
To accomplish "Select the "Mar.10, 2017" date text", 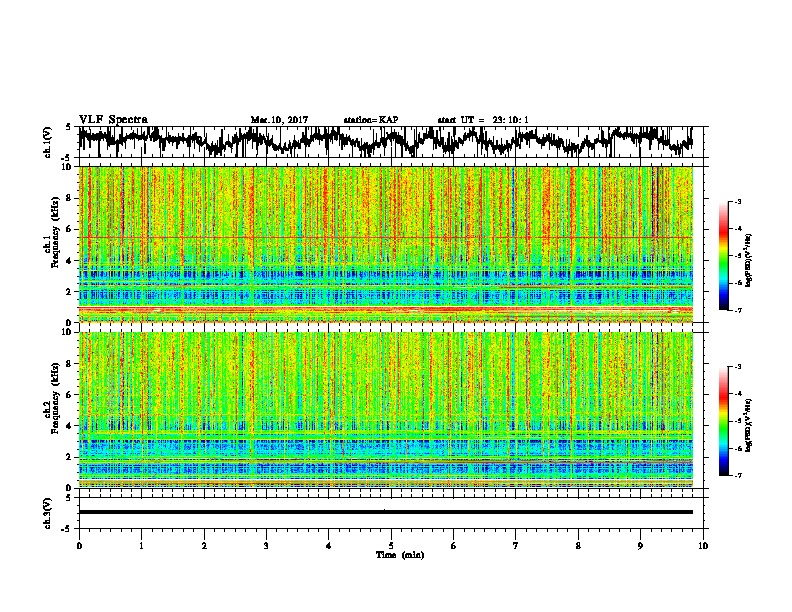I will coord(279,120).
